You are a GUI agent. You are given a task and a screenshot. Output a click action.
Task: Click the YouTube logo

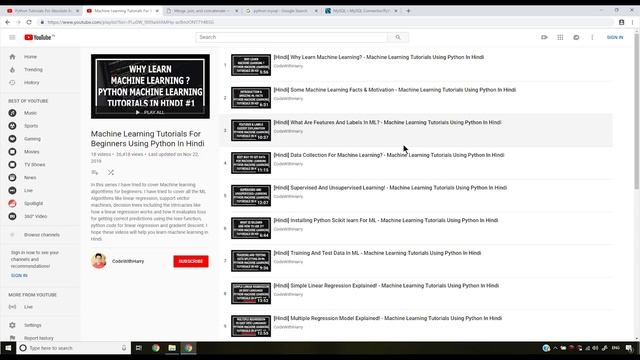click(39, 37)
